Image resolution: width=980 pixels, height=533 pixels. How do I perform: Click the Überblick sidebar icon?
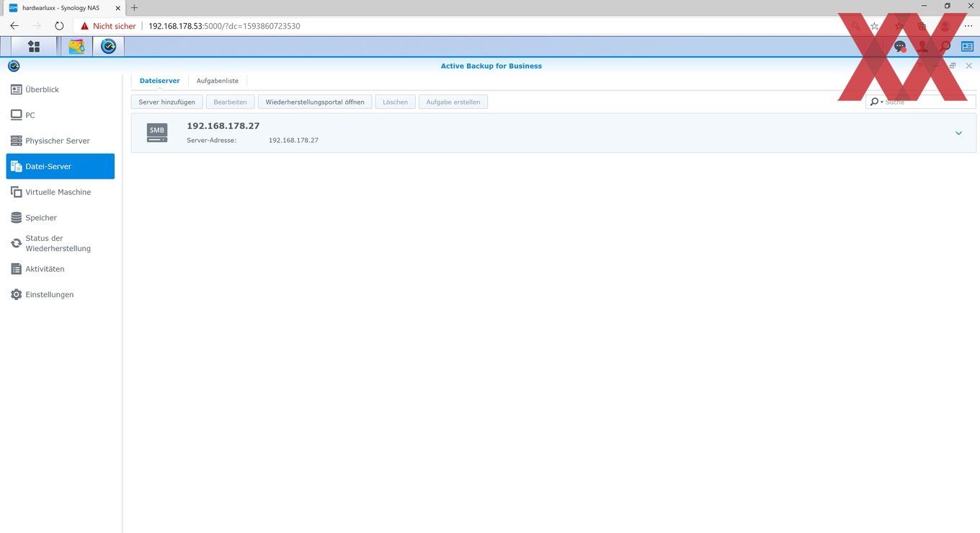tap(16, 89)
